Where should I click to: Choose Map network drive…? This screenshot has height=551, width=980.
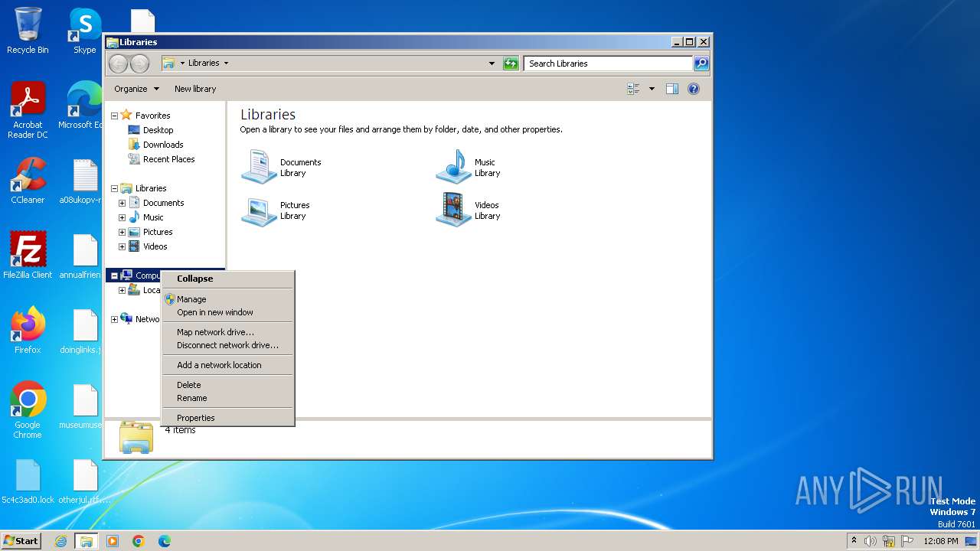[228, 332]
